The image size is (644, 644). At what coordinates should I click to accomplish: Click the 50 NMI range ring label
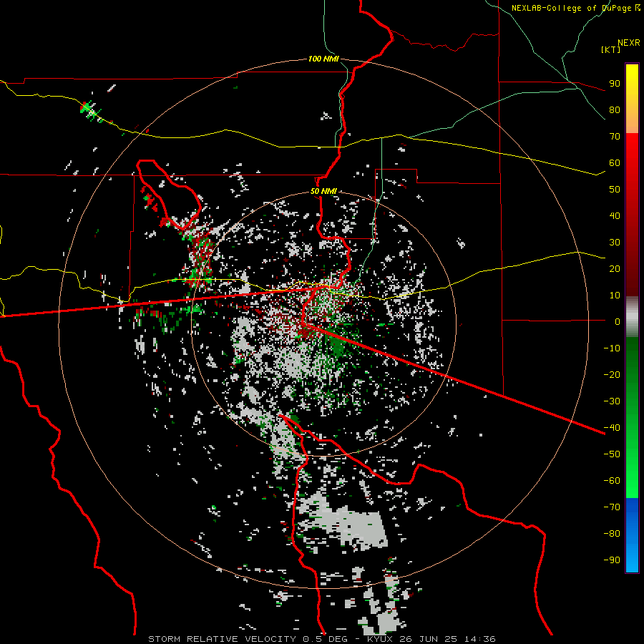tap(323, 191)
